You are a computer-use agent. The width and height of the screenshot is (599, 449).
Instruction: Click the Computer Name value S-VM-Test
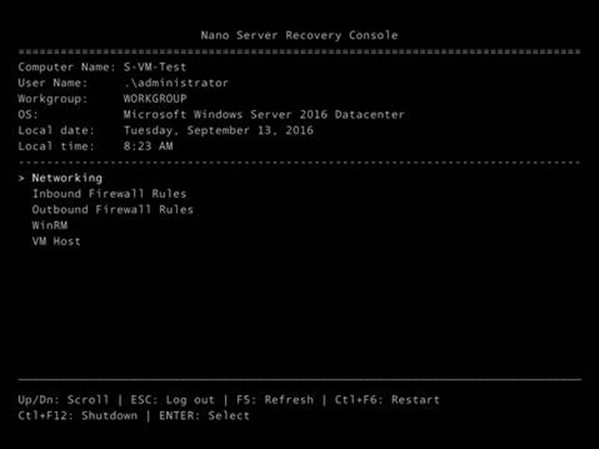pyautogui.click(x=155, y=67)
